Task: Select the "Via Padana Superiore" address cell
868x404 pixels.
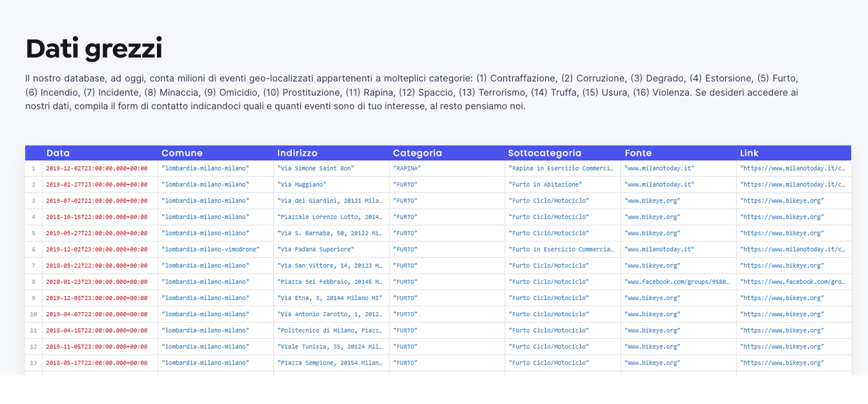Action: 331,250
